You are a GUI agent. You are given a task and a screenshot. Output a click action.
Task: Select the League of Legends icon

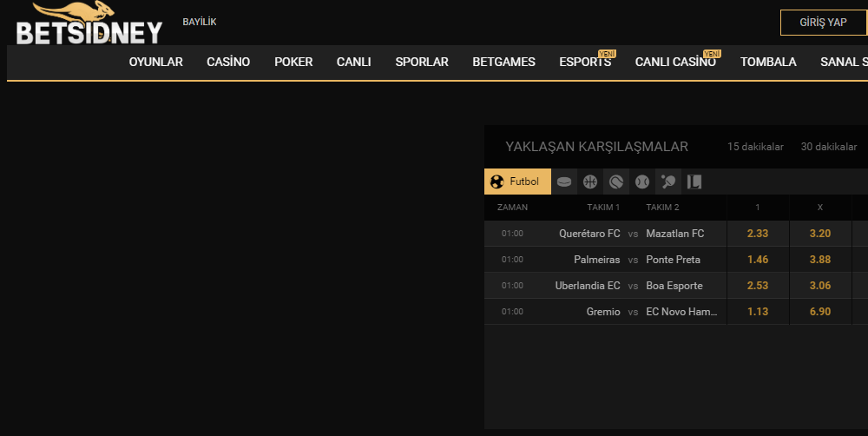[x=694, y=182]
